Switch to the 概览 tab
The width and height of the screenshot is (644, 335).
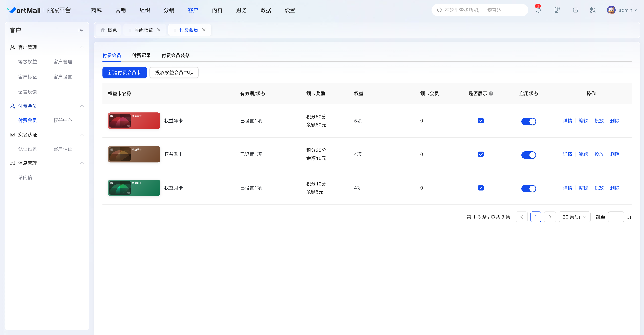pyautogui.click(x=109, y=30)
